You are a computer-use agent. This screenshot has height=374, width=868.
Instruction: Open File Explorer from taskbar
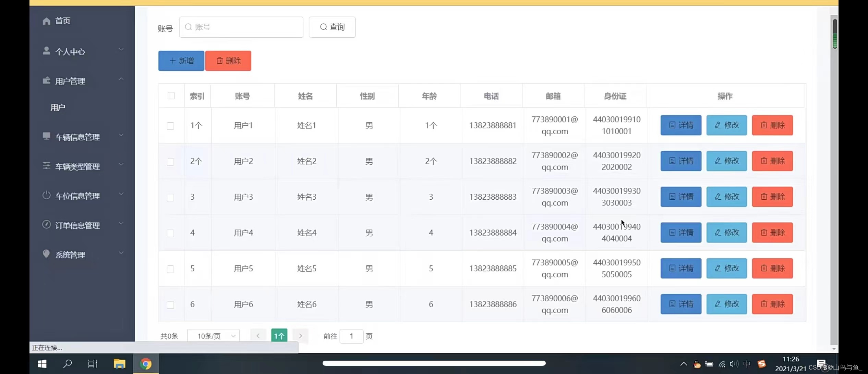tap(119, 364)
